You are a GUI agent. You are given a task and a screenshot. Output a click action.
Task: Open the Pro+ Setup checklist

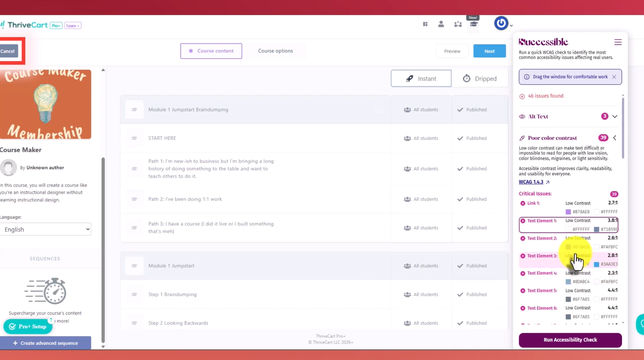pyautogui.click(x=28, y=326)
